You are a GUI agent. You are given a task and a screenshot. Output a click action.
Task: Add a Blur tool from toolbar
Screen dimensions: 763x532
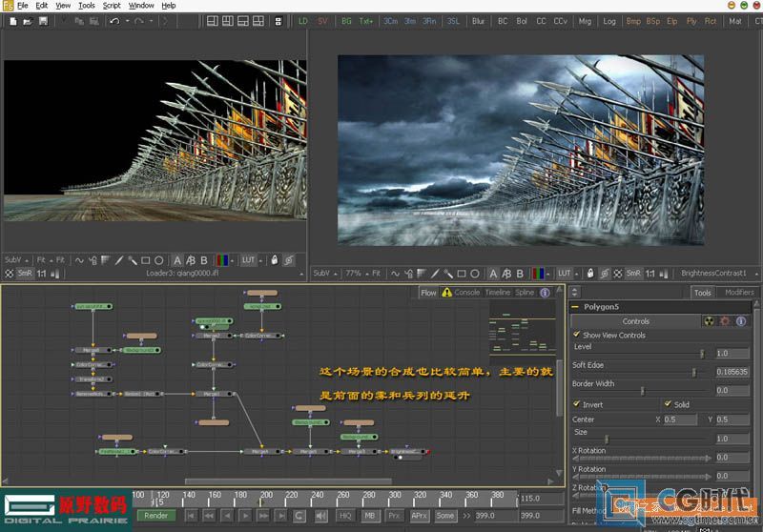point(478,21)
